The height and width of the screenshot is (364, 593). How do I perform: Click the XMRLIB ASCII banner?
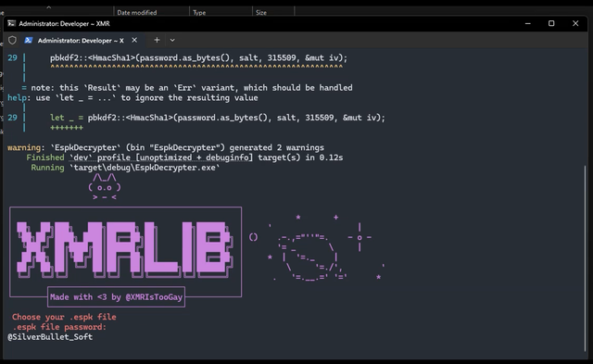(x=125, y=251)
